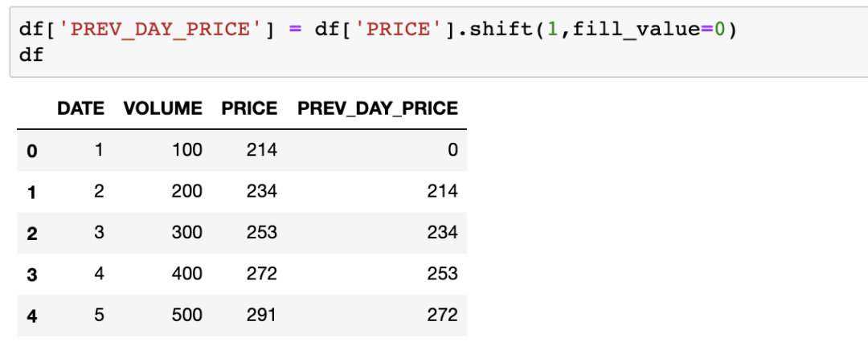Click the VOLUME cell showing 500
The height and width of the screenshot is (350, 868).
pyautogui.click(x=186, y=315)
